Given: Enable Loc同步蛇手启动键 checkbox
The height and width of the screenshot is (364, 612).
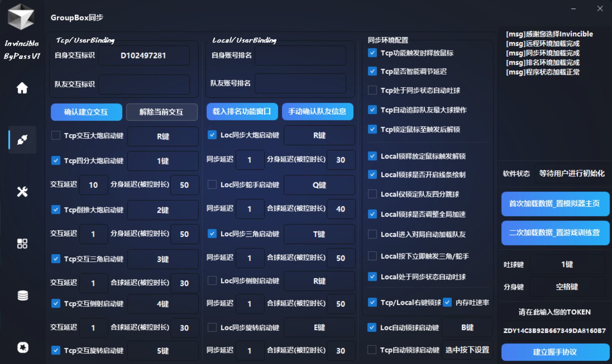Looking at the screenshot, I should pyautogui.click(x=212, y=184).
